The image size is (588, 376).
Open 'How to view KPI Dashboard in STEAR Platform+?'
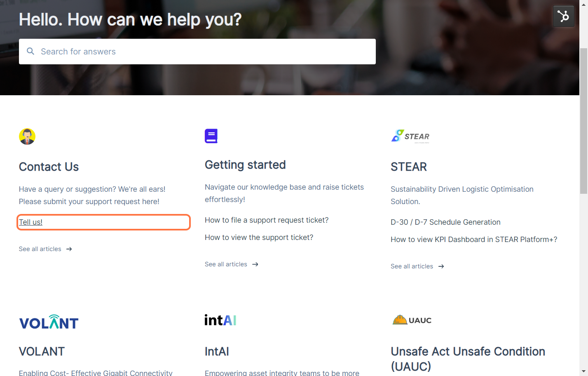tap(474, 240)
